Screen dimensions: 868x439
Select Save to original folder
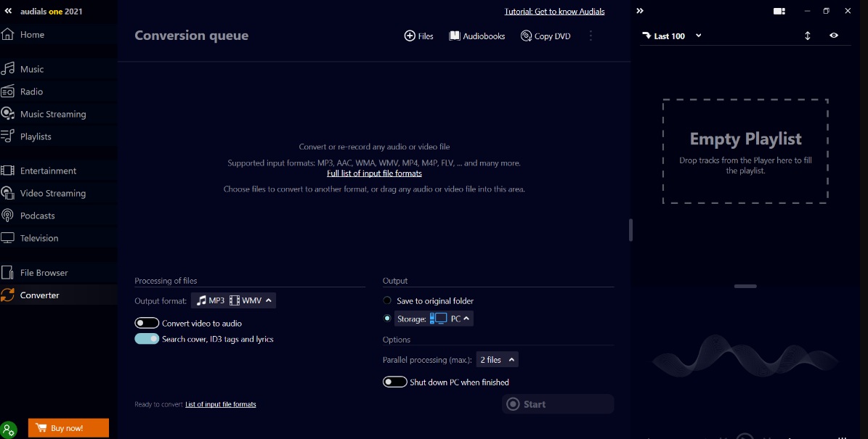point(387,300)
